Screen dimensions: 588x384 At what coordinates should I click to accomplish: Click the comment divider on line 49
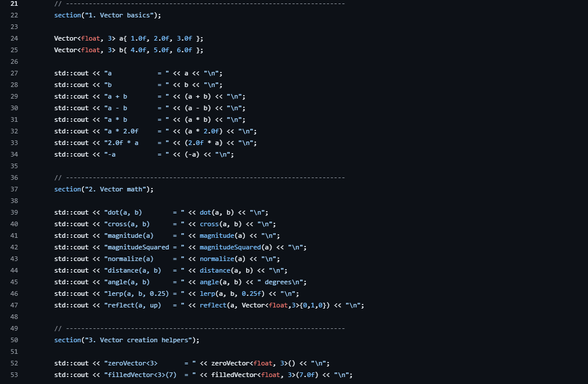(x=200, y=328)
